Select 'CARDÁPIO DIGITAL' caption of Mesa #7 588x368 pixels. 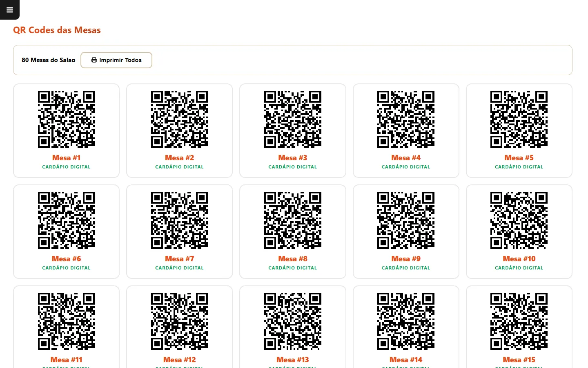pyautogui.click(x=180, y=268)
